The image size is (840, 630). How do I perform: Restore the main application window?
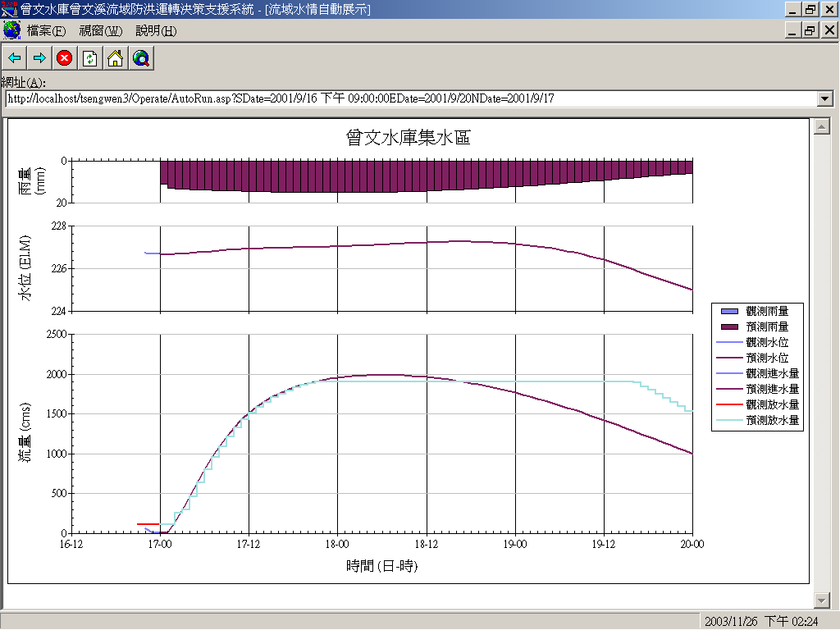[810, 9]
